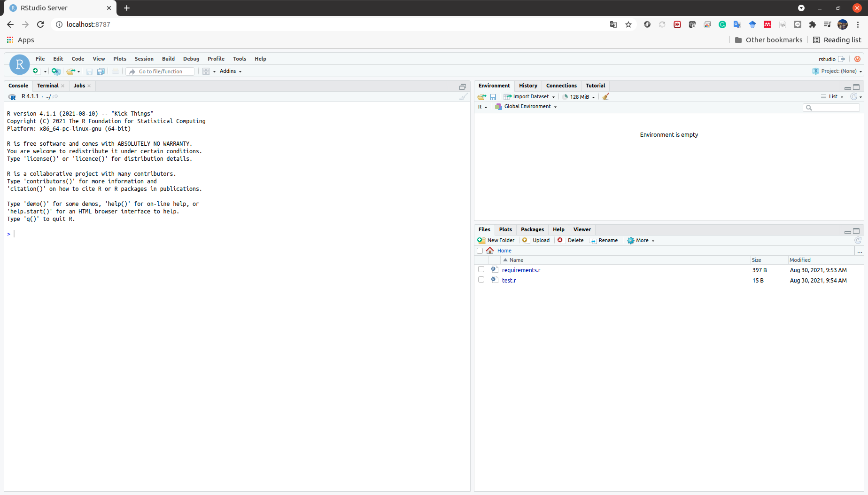Click the refresh file listing icon
868x495 pixels.
[858, 240]
